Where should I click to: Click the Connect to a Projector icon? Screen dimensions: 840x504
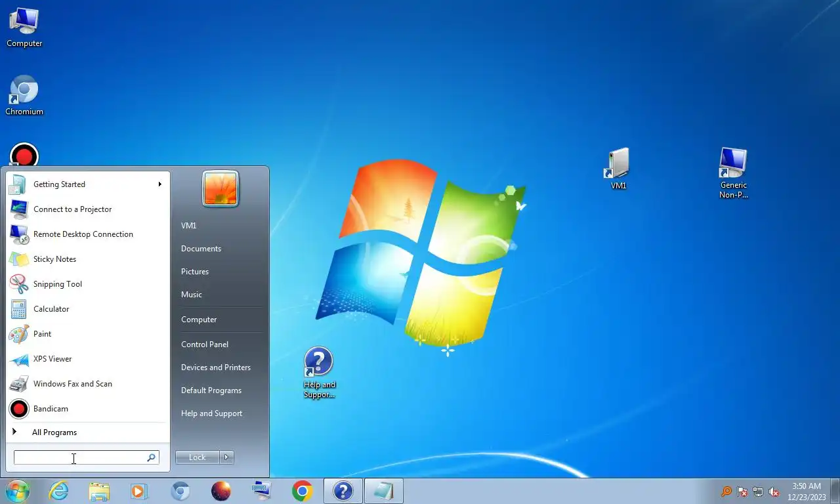click(18, 209)
